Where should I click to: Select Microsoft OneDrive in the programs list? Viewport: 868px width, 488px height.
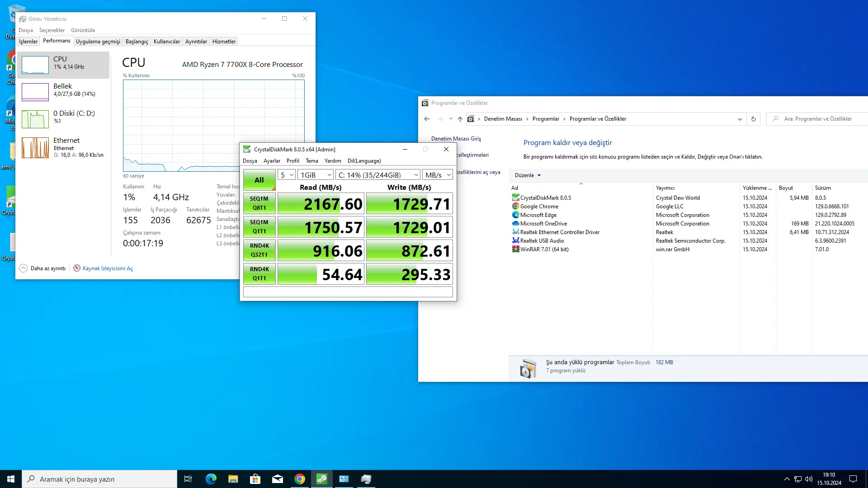(x=543, y=224)
